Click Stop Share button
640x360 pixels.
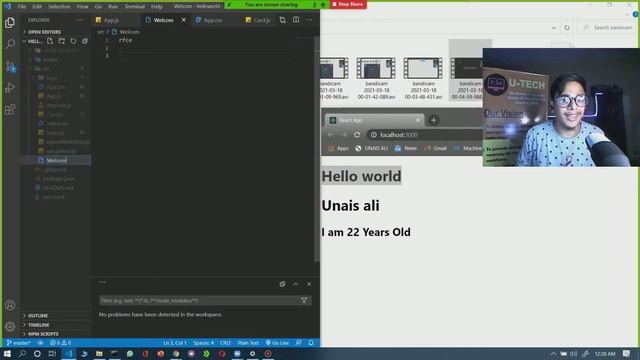[348, 4]
